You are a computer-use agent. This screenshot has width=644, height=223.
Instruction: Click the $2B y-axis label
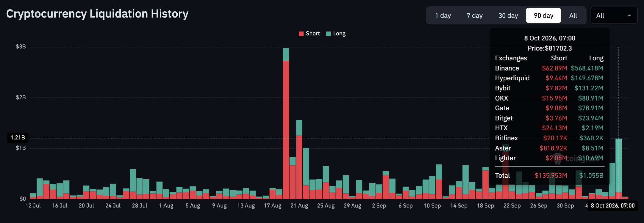pos(21,98)
